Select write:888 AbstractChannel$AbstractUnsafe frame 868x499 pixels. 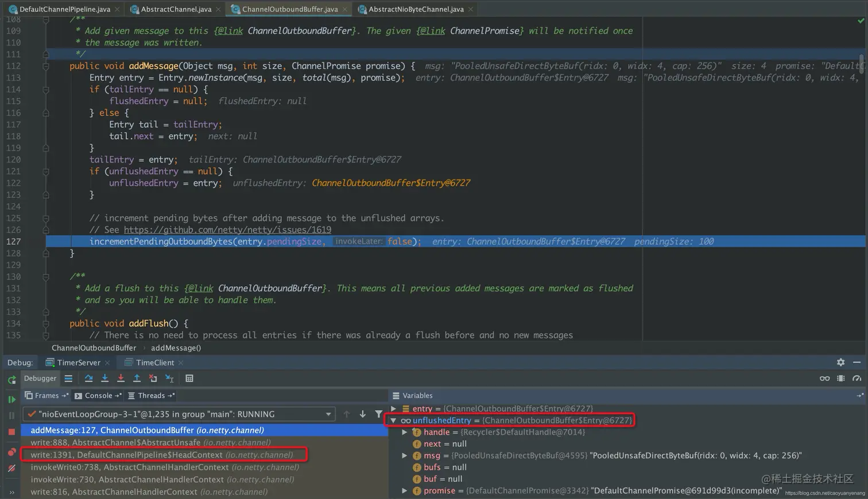[x=204, y=443]
